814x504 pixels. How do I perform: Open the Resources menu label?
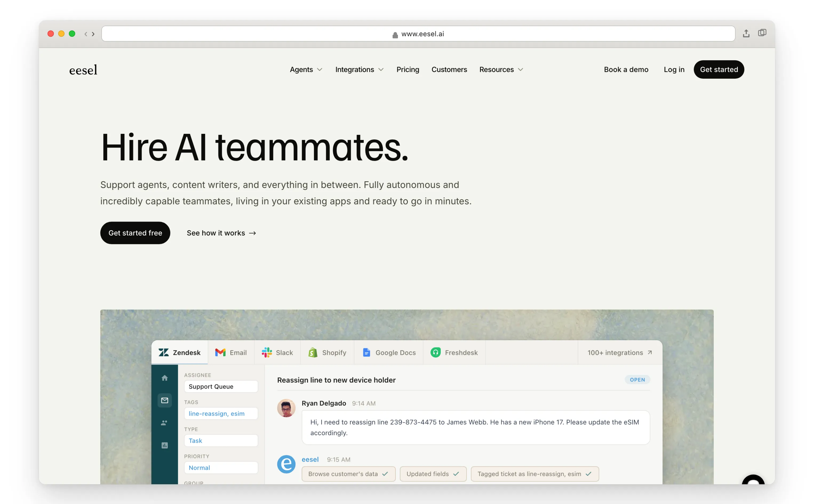point(496,69)
